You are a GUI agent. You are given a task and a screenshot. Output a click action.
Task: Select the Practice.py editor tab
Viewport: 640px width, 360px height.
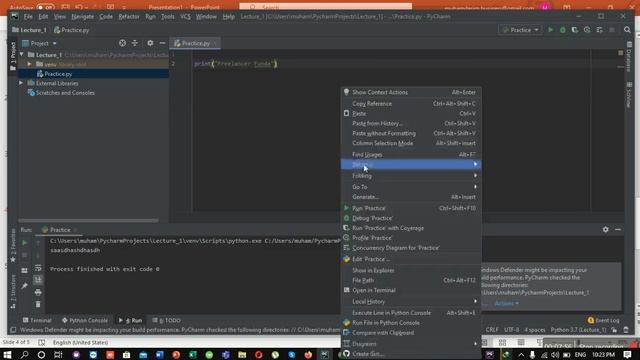tap(195, 43)
